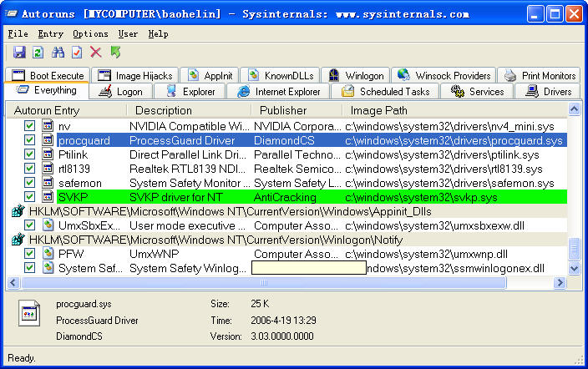
Task: Click the Winlogon\Notify registry key icon
Action: pyautogui.click(x=18, y=240)
